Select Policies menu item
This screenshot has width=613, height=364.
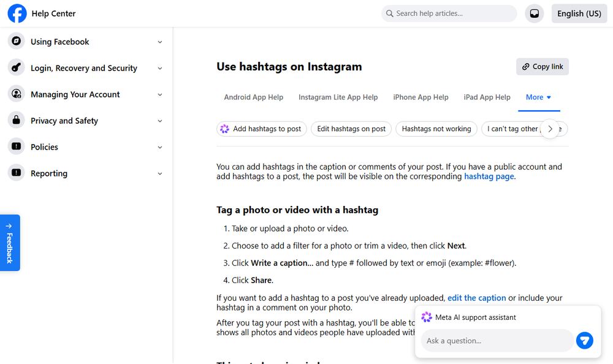86,147
